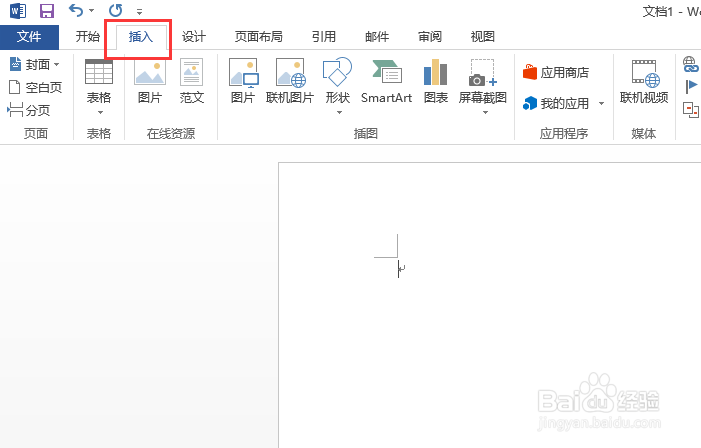Screen dimensions: 701x448
Task: Click the 屏幕截图 screenshot icon
Action: point(483,72)
